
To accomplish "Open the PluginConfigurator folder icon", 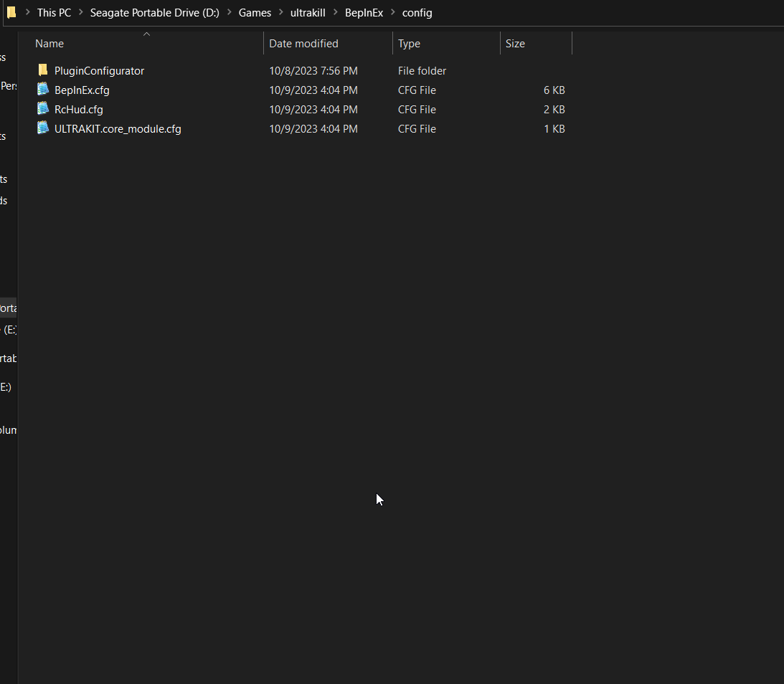I will pyautogui.click(x=42, y=70).
